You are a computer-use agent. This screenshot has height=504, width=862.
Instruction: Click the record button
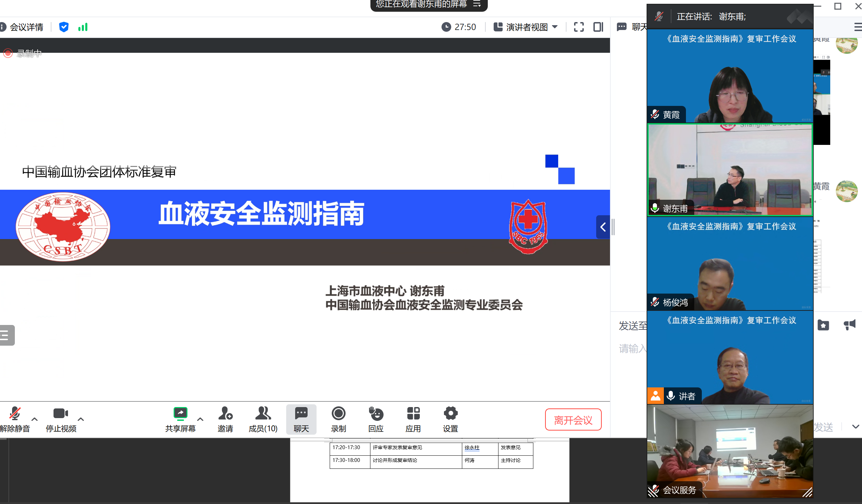point(338,419)
